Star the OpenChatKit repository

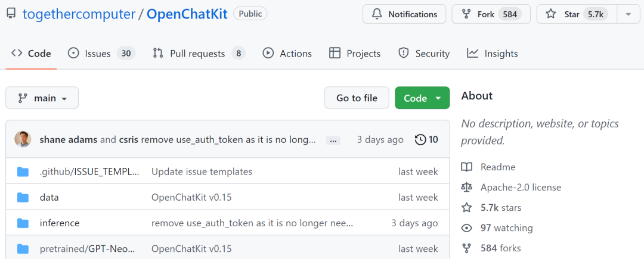(x=571, y=14)
